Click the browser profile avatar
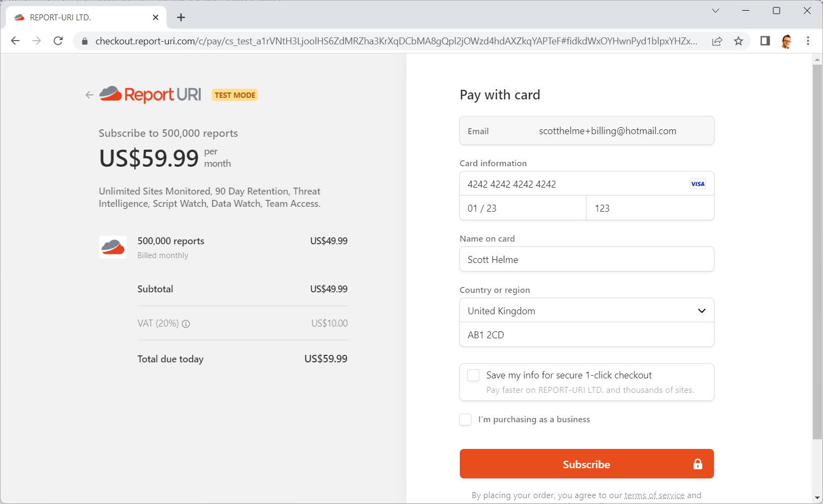 pos(786,41)
